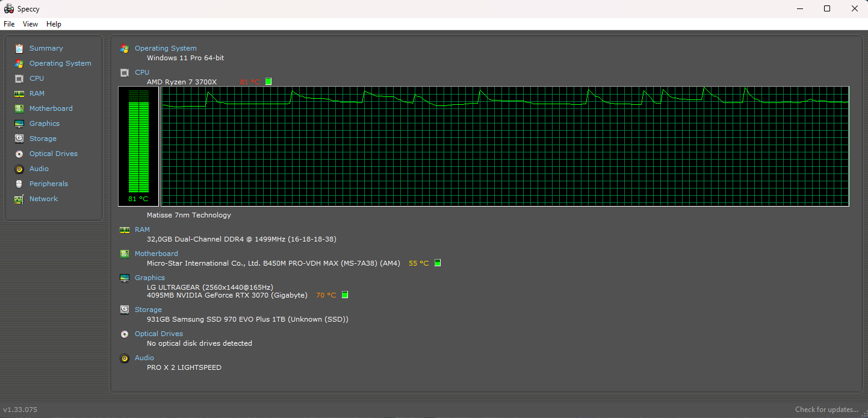Click the Check for updates link
868x418 pixels.
[826, 409]
